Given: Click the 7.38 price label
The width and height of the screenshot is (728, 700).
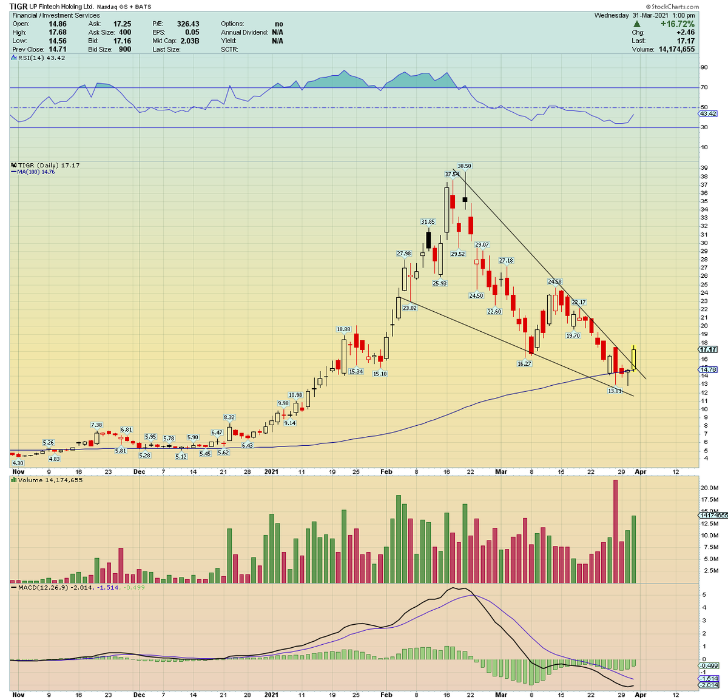Looking at the screenshot, I should 96,425.
